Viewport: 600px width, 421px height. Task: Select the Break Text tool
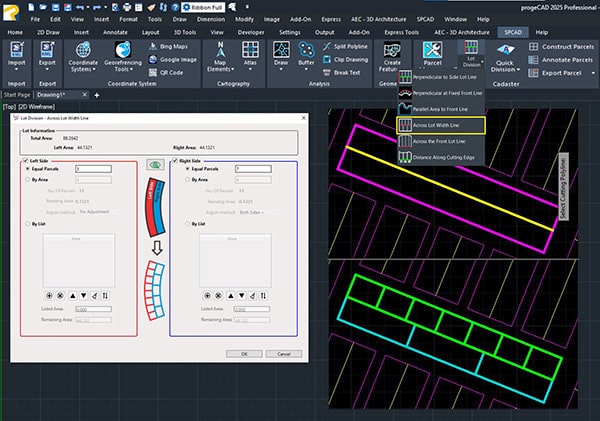342,72
